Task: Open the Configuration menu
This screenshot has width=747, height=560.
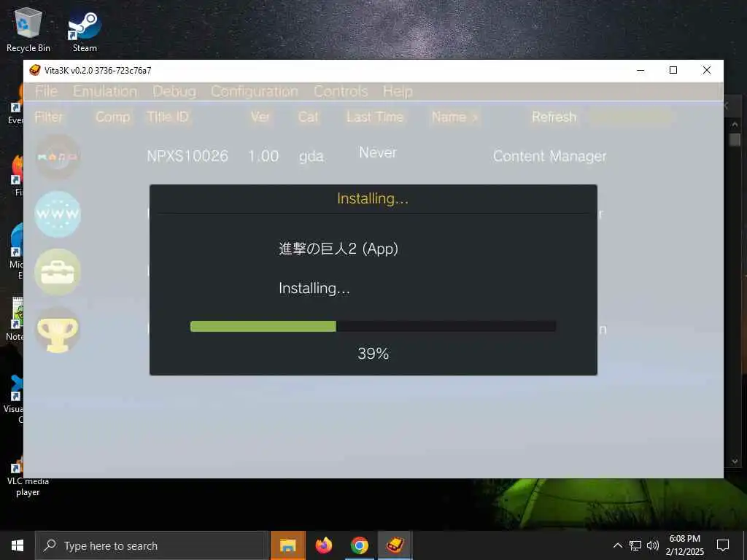Action: [255, 91]
